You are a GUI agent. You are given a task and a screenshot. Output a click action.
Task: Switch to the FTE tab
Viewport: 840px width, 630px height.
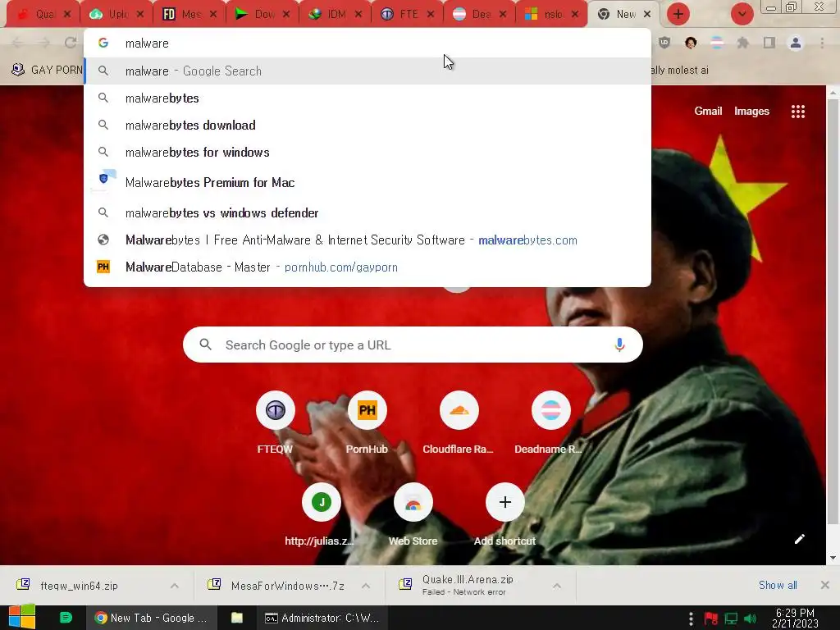tap(407, 15)
